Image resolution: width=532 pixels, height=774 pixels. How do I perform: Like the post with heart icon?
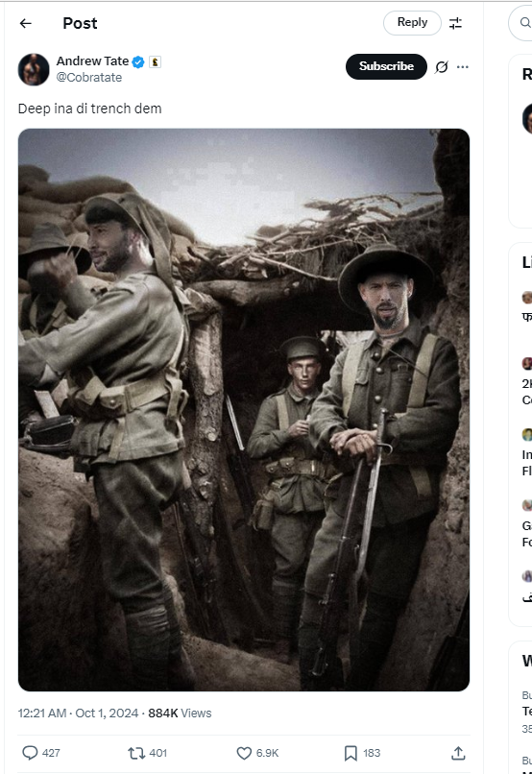click(x=244, y=753)
